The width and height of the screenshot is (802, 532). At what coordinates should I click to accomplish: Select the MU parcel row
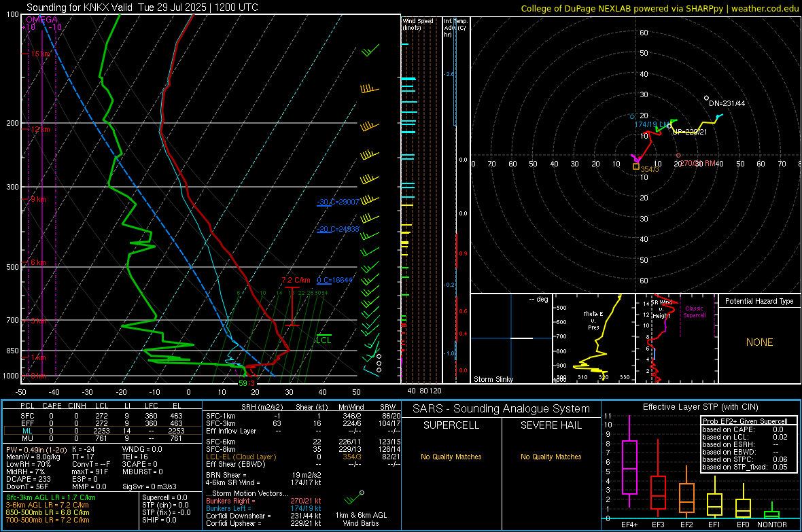click(x=101, y=438)
